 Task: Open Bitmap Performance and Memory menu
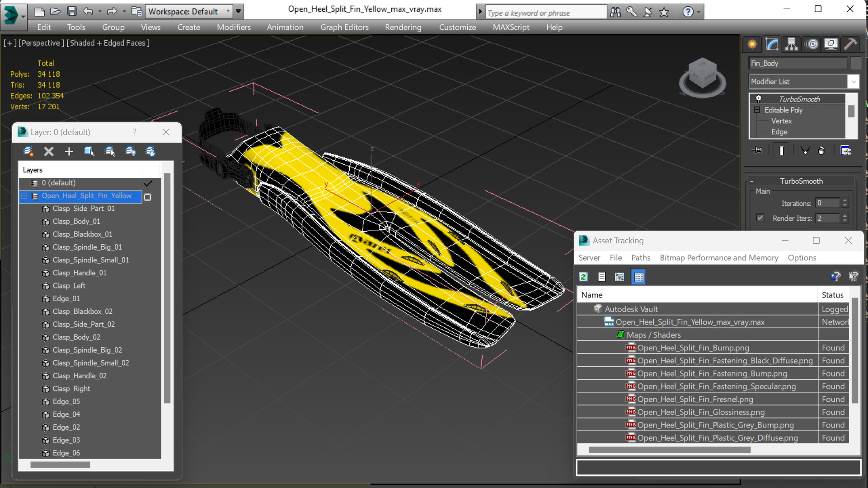(718, 258)
